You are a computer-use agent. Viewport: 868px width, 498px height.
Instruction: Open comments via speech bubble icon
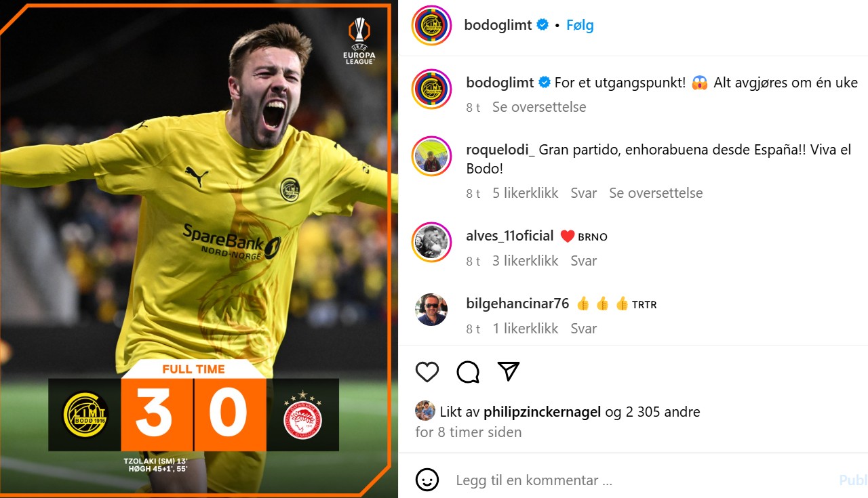(468, 371)
